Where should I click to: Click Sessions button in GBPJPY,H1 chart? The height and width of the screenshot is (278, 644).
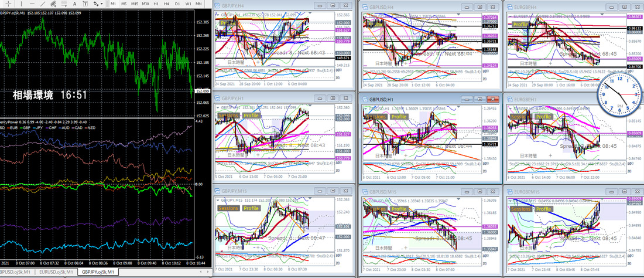pyautogui.click(x=228, y=116)
